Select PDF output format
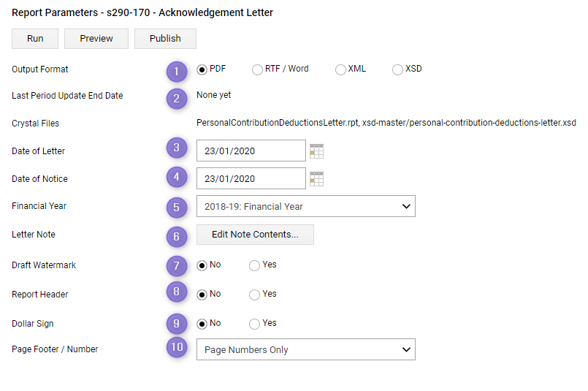 [x=202, y=69]
